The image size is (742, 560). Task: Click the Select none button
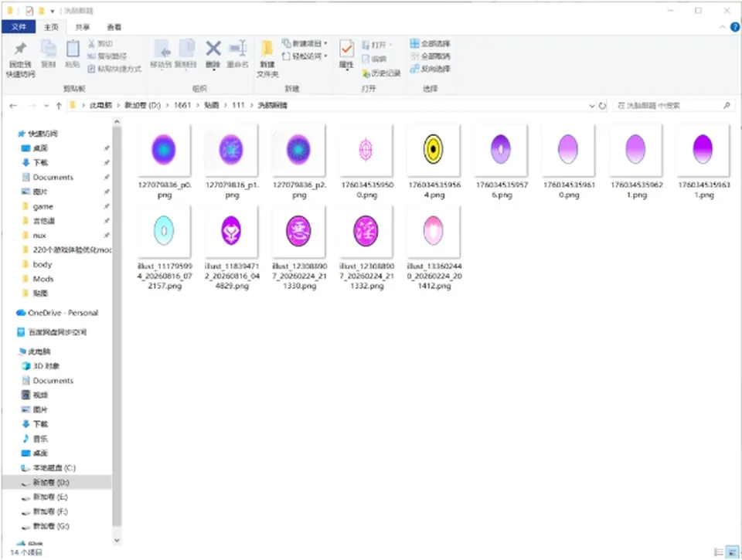pos(431,56)
